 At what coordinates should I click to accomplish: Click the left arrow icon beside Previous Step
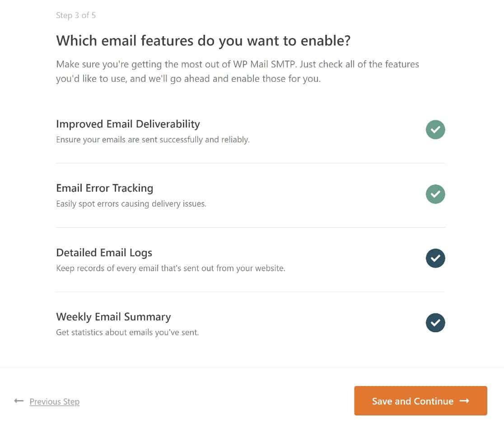(x=19, y=401)
